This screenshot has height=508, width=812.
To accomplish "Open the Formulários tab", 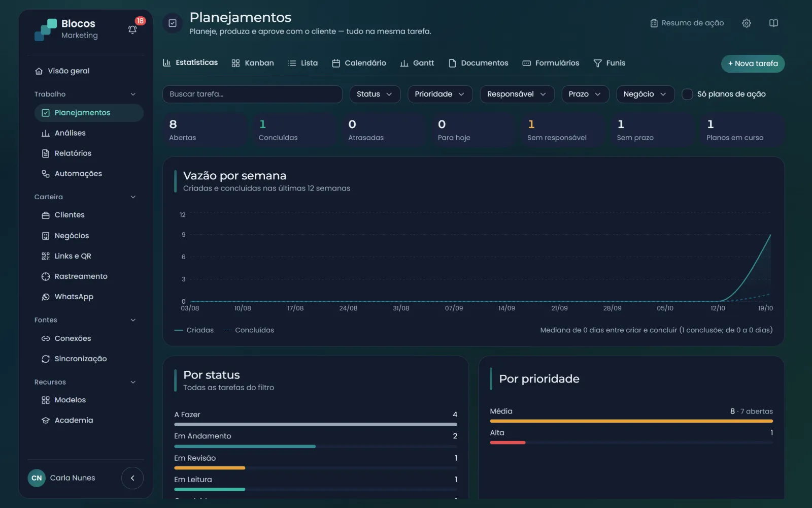I will point(551,63).
